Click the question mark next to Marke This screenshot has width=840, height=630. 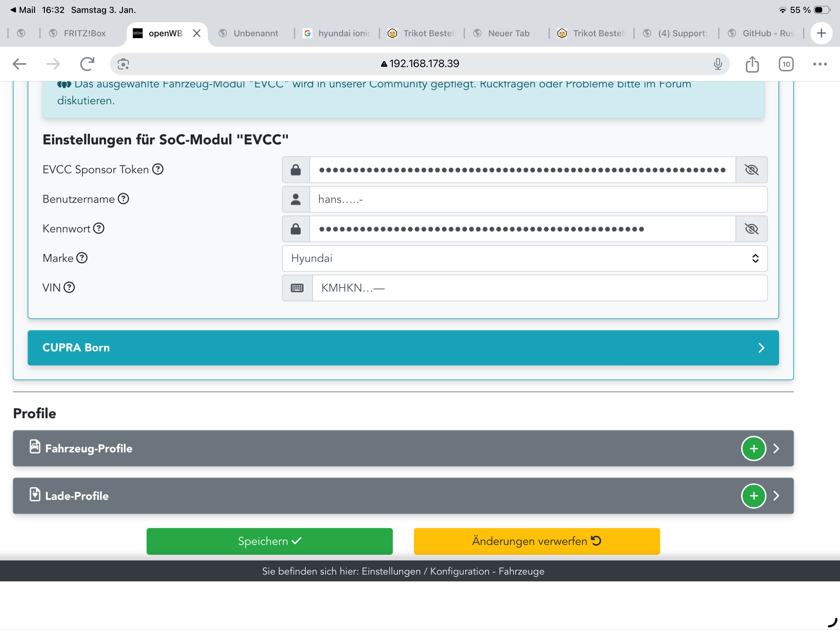[x=82, y=258]
